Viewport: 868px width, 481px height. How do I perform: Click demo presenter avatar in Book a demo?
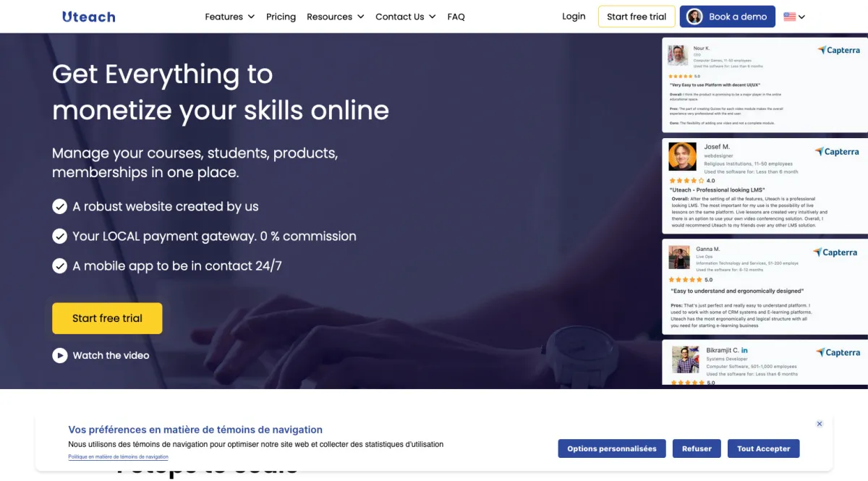tap(694, 17)
